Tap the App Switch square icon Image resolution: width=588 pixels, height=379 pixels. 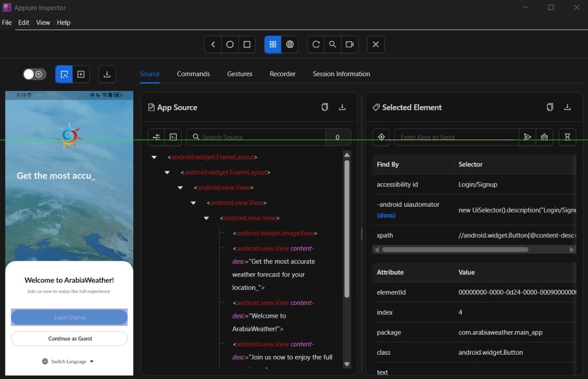pos(247,45)
